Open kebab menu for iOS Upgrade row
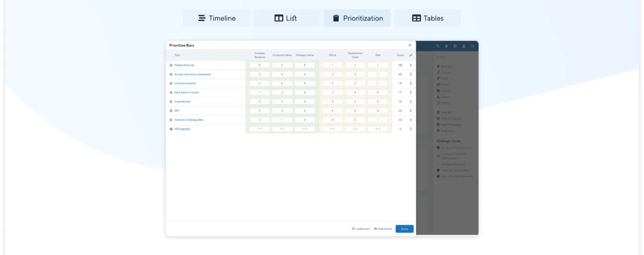Viewport: 644px width, 255px height. pyautogui.click(x=411, y=129)
